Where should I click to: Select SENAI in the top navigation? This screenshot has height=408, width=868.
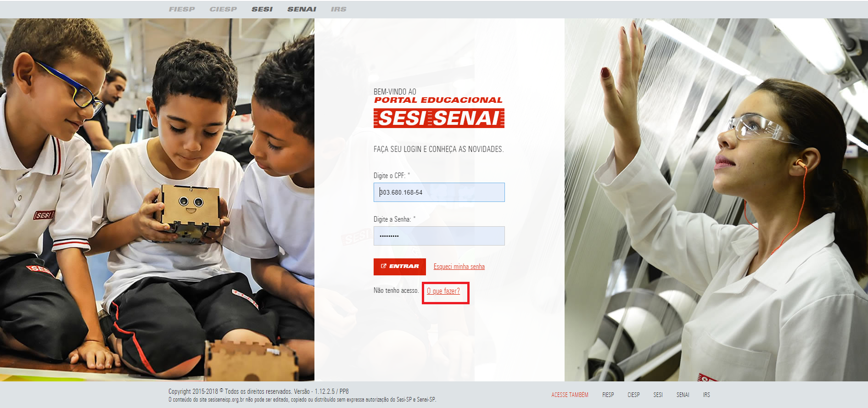click(x=302, y=9)
